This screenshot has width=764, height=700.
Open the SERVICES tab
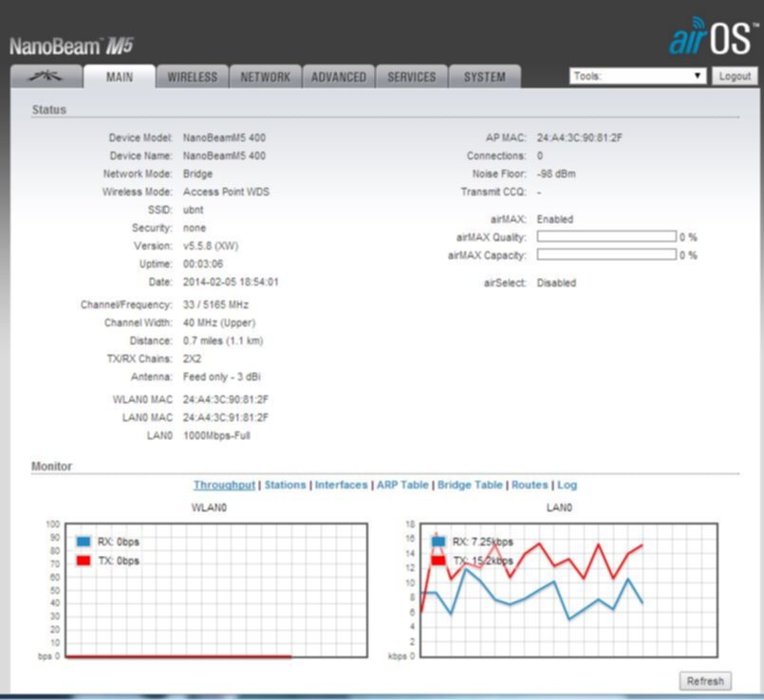pyautogui.click(x=412, y=77)
